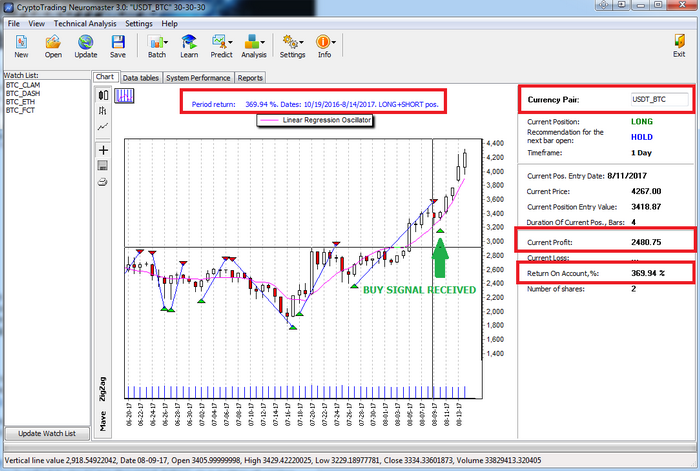700x471 pixels.
Task: Click the Return On Account 369.94 % value
Action: [648, 273]
